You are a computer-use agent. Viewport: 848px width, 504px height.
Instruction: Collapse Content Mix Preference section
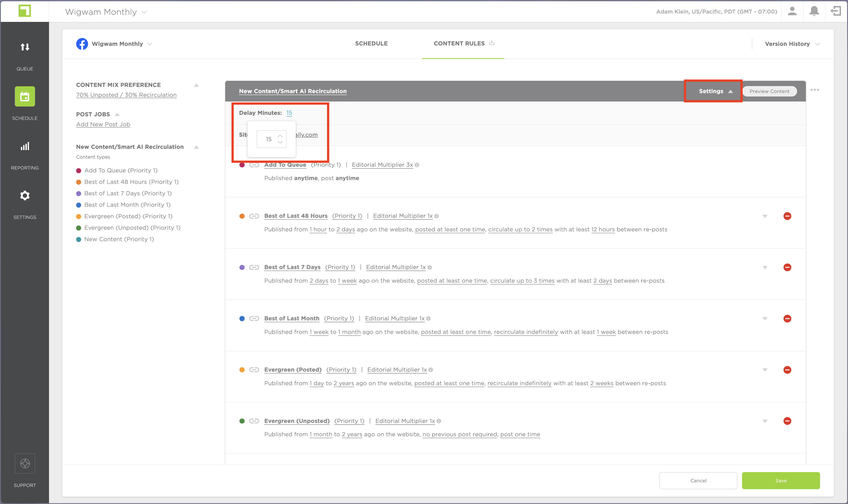point(196,85)
